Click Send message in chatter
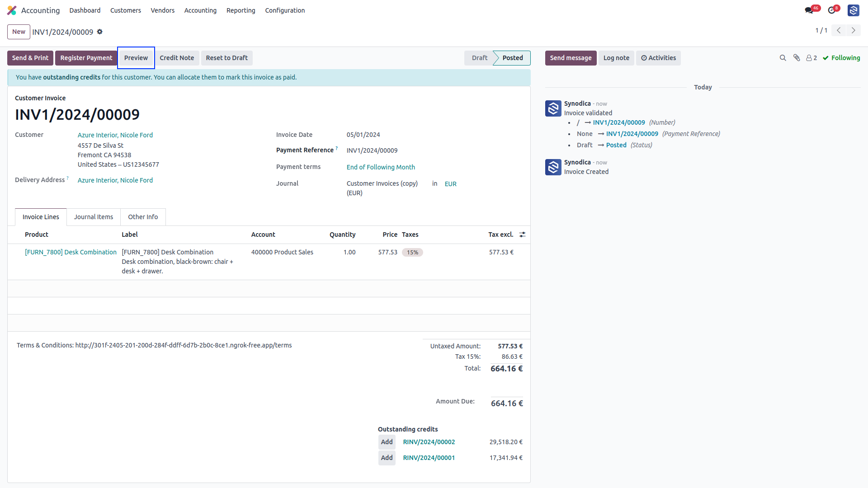This screenshot has width=868, height=488. [x=571, y=58]
